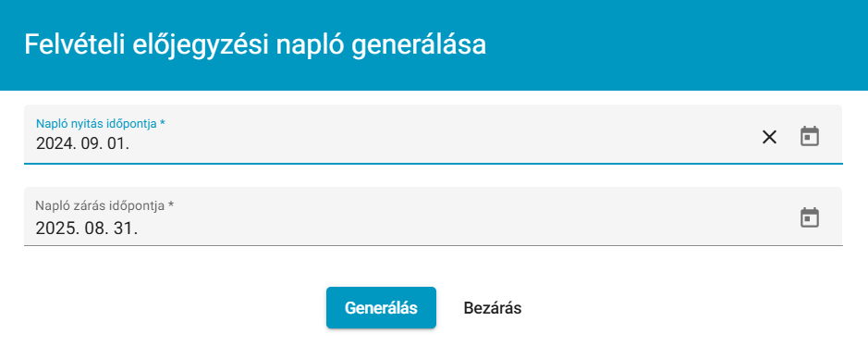Place cursor in date value 2025. 08. 31.
This screenshot has height=346, width=868.
(x=87, y=229)
